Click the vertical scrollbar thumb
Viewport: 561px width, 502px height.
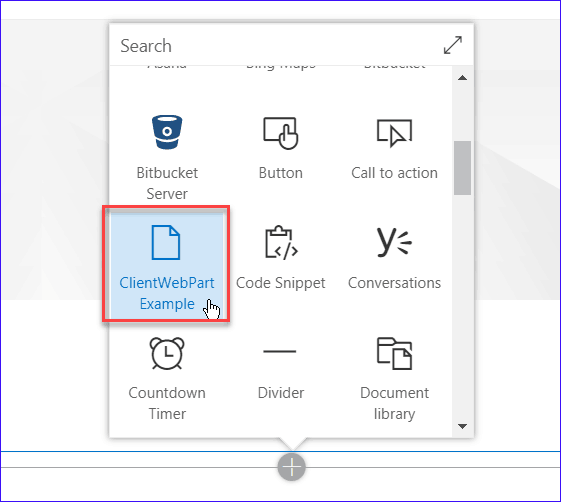462,168
